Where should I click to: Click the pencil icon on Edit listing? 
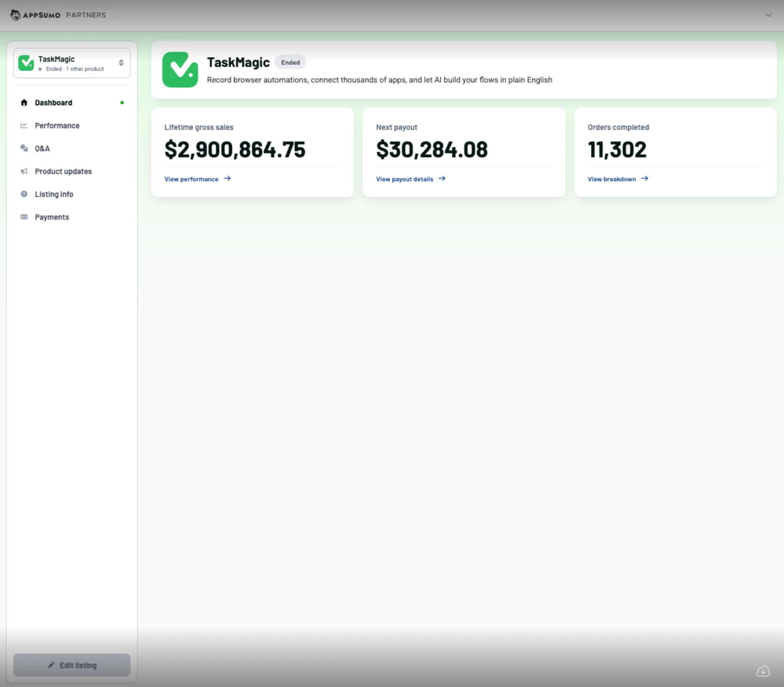coord(51,665)
